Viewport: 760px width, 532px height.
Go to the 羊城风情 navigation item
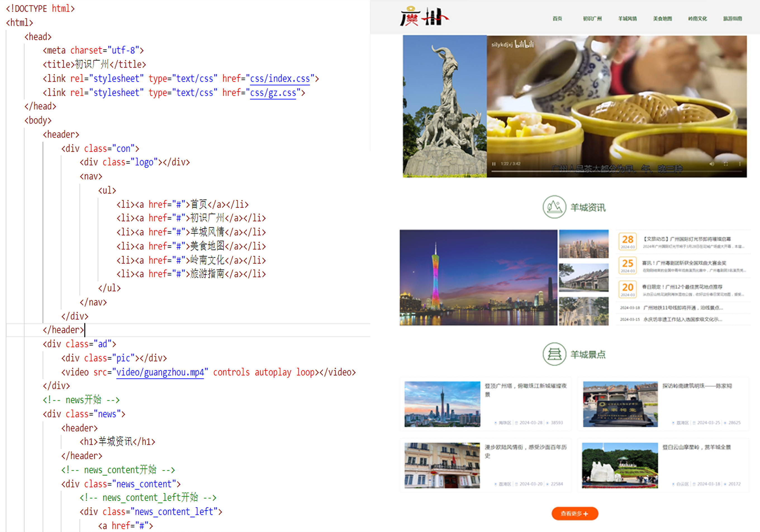pyautogui.click(x=628, y=18)
